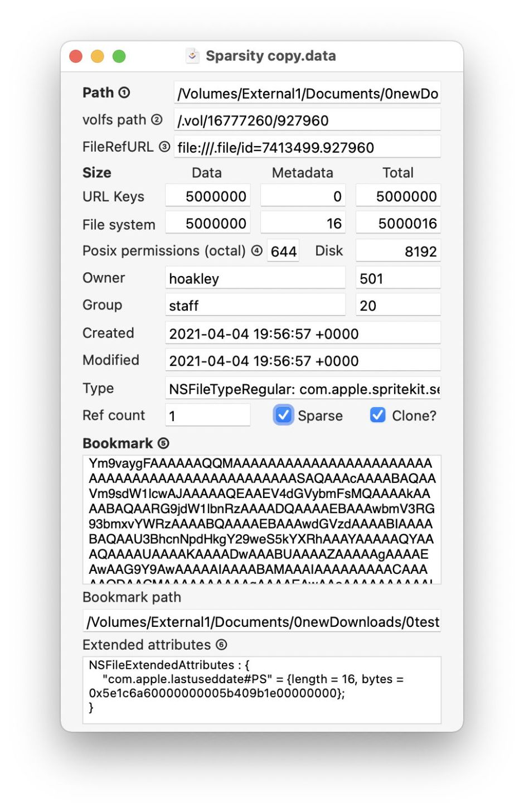The height and width of the screenshot is (812, 524).
Task: Click the circled 3 icon beside FileRefURL
Action: [x=164, y=147]
